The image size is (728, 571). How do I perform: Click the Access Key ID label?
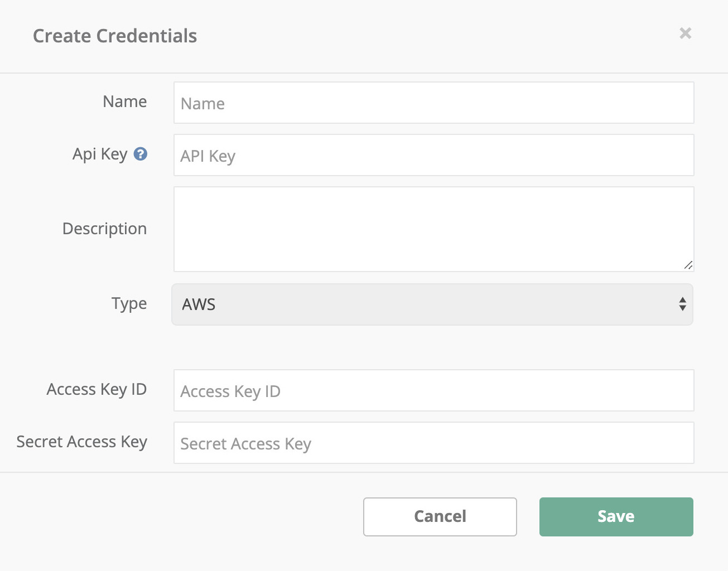click(x=97, y=389)
